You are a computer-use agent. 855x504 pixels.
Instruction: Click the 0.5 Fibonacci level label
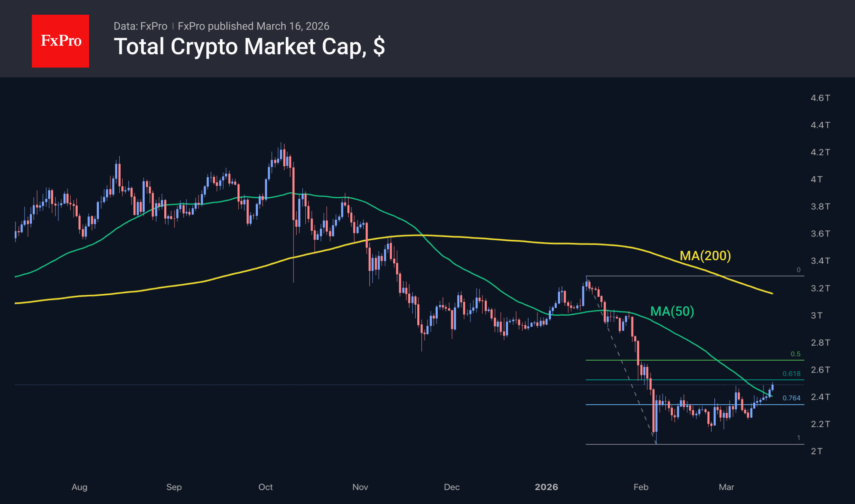(x=795, y=354)
